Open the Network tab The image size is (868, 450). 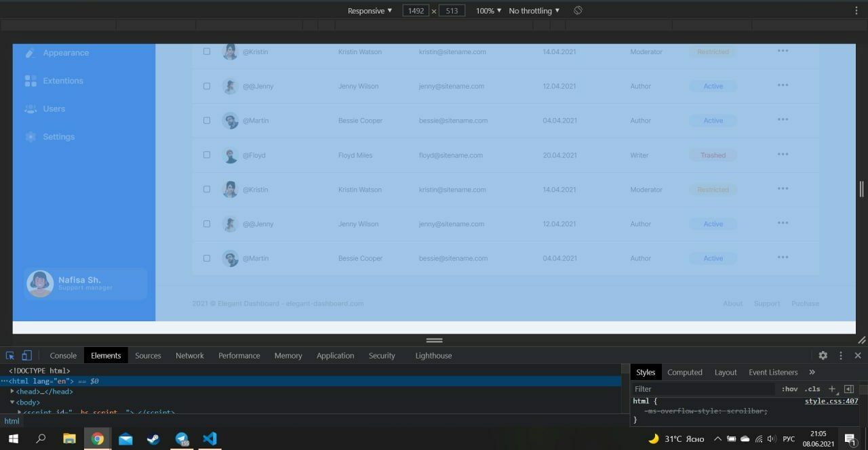(190, 355)
